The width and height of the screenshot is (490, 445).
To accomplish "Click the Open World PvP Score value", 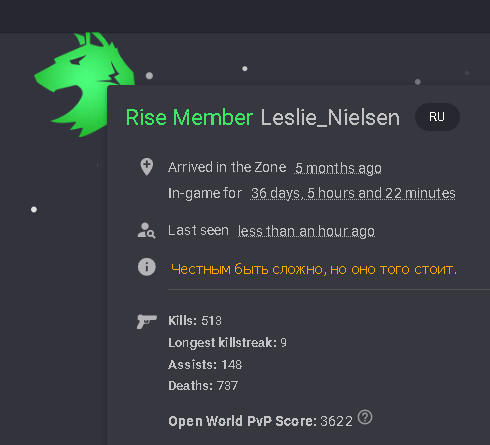I will pyautogui.click(x=336, y=421).
